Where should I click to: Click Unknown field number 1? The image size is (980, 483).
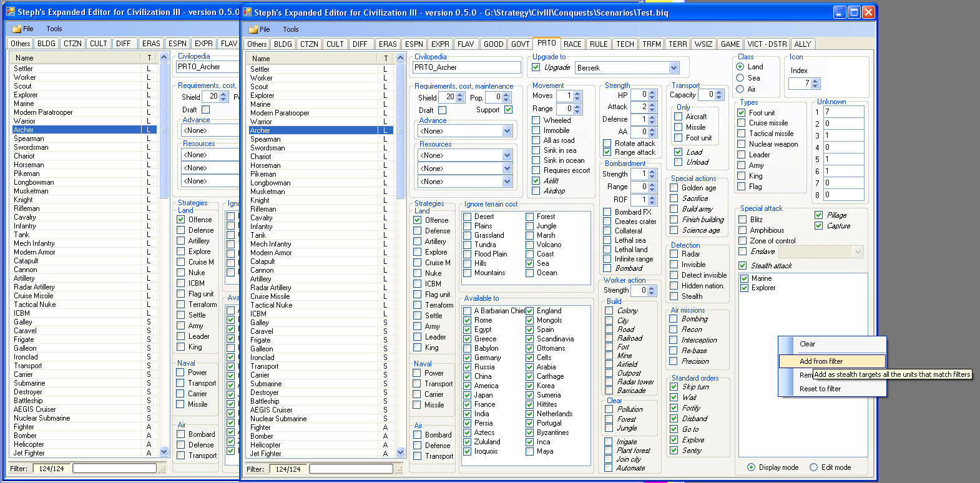pos(844,112)
